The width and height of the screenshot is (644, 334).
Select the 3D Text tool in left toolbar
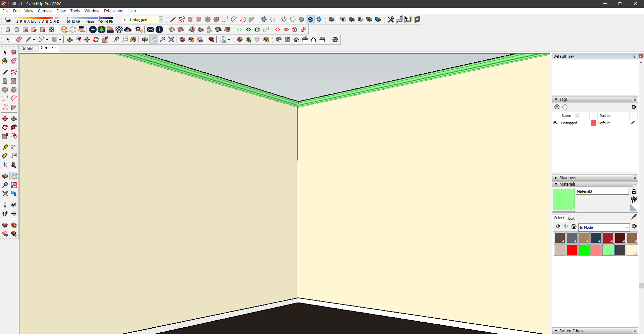point(14,165)
